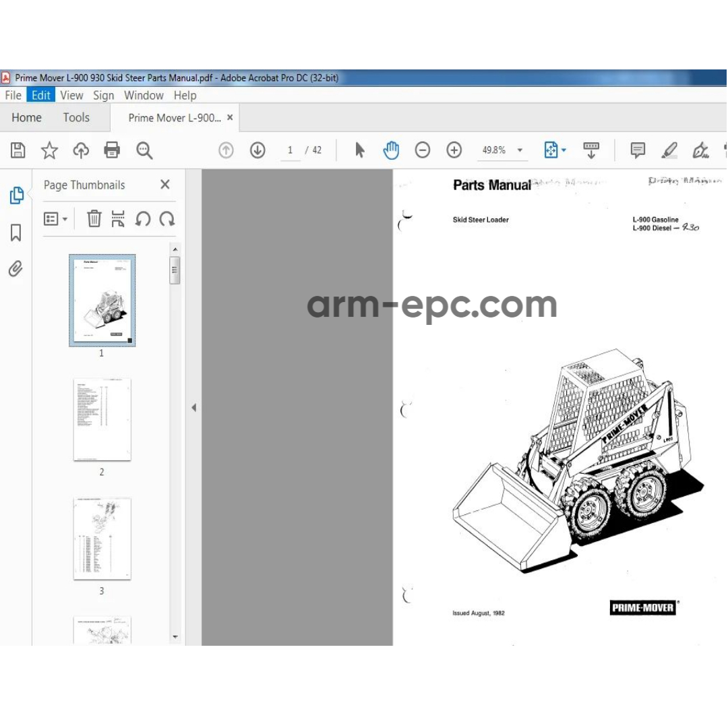This screenshot has width=728, height=728.
Task: Open Page Thumbnails panel icon in left sidebar
Action: (16, 195)
